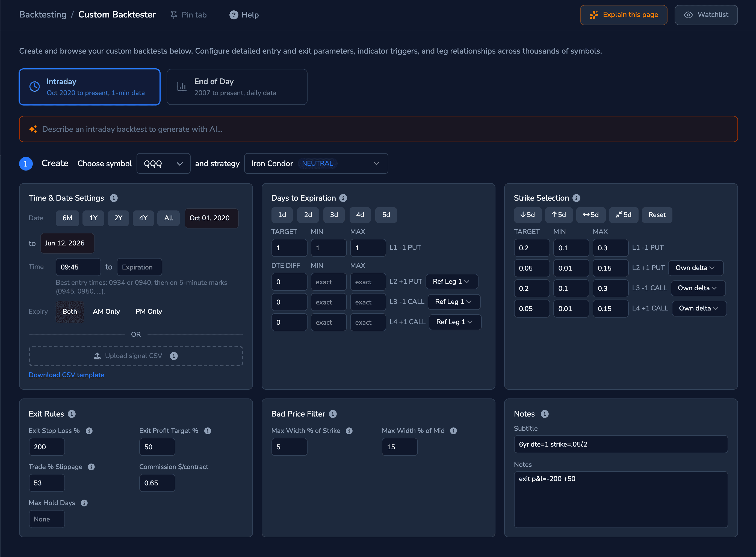Click the Commission $/contract field
The width and height of the screenshot is (756, 557).
(157, 483)
